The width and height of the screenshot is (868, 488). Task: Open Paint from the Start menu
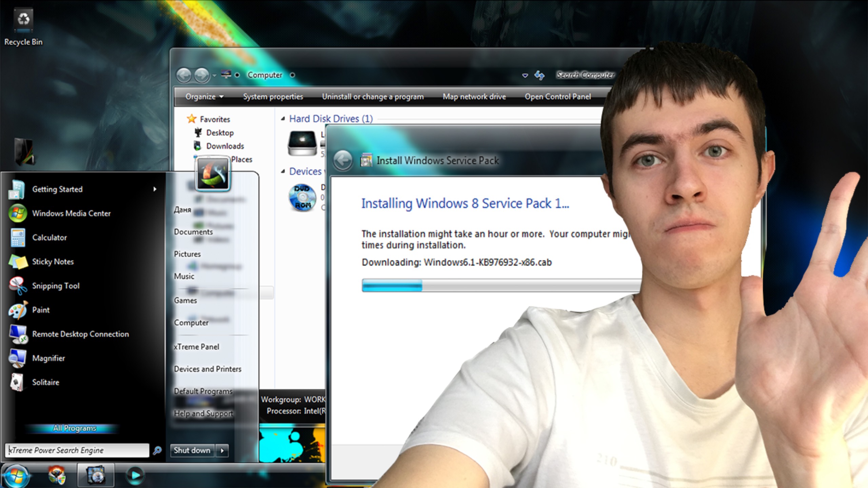29,310
